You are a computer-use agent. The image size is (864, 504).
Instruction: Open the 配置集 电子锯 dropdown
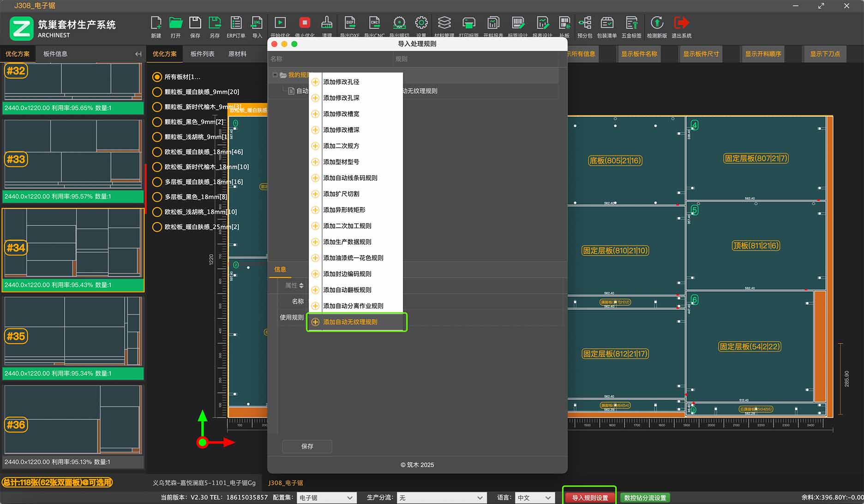(326, 498)
